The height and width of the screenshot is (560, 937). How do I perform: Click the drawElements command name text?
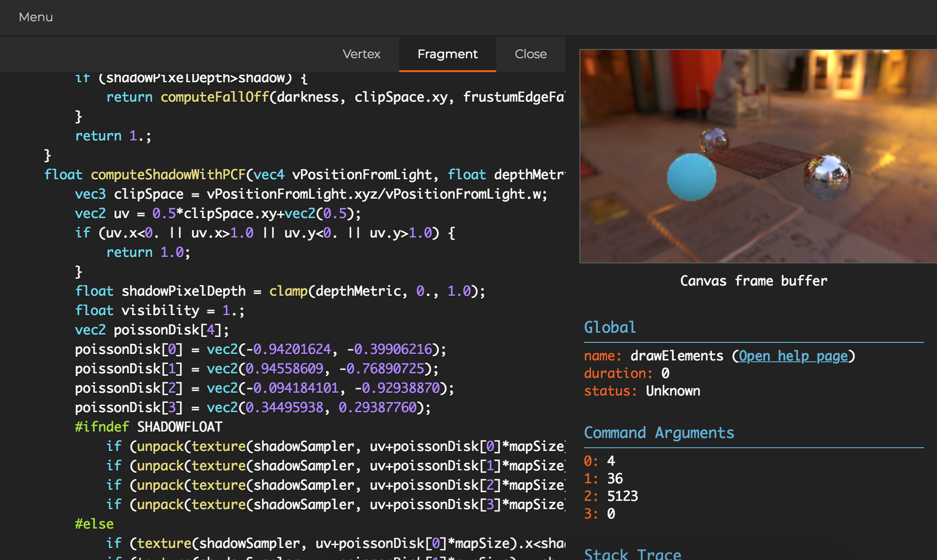(676, 356)
